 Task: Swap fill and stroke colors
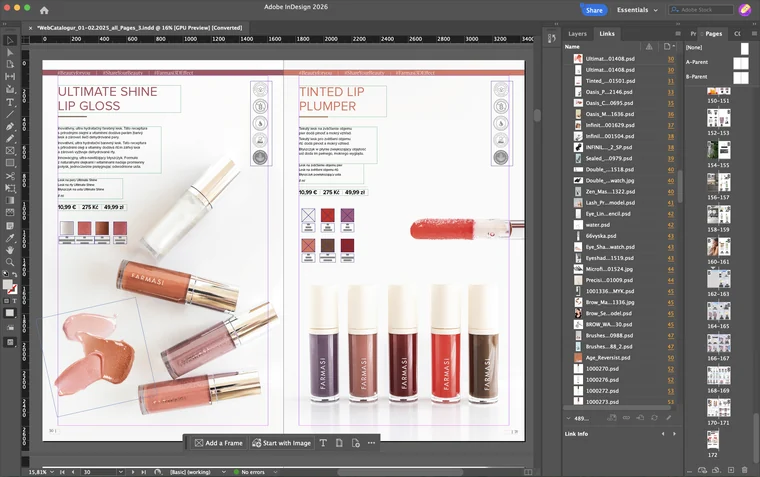pos(15,275)
